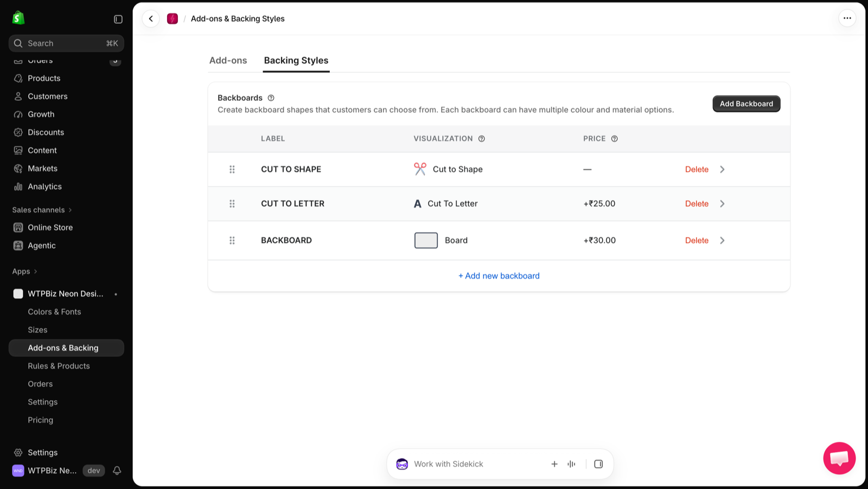Switch to the Add-ons tab
Viewport: 868px width, 489px height.
[x=228, y=61]
